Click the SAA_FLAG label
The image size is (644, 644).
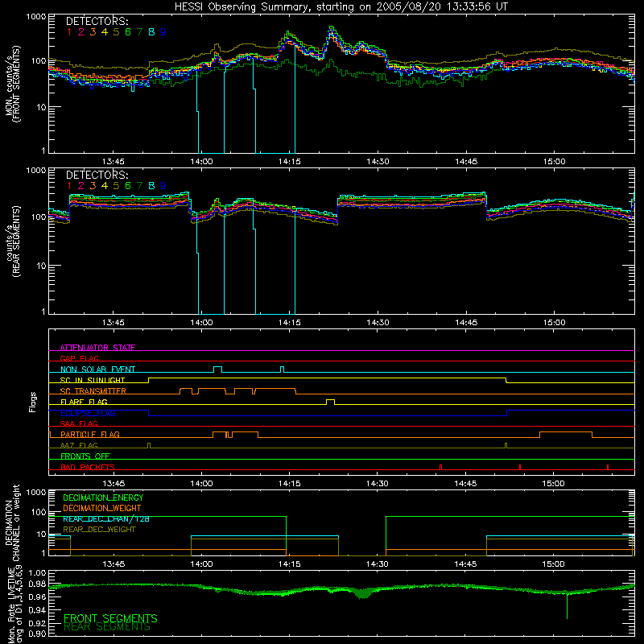[x=79, y=423]
